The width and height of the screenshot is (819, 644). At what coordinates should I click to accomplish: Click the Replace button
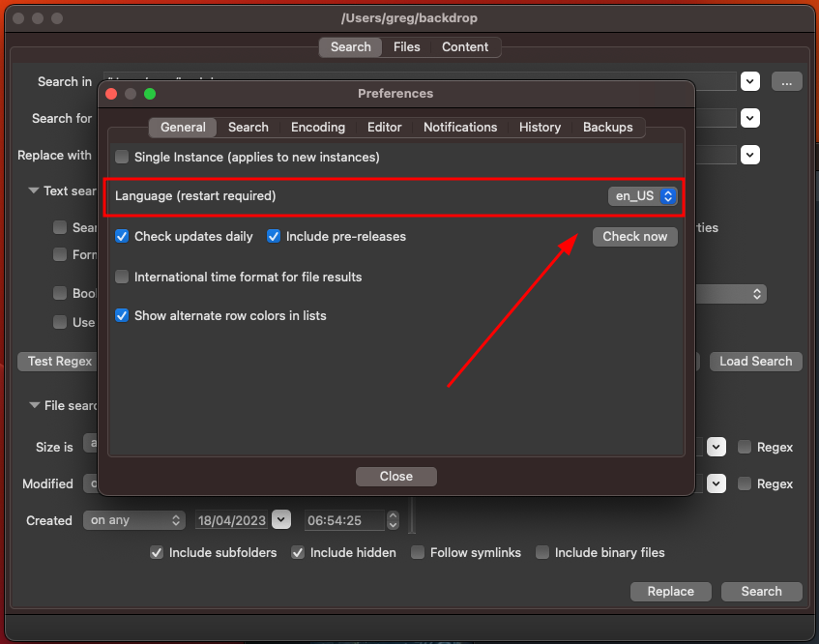tap(671, 592)
